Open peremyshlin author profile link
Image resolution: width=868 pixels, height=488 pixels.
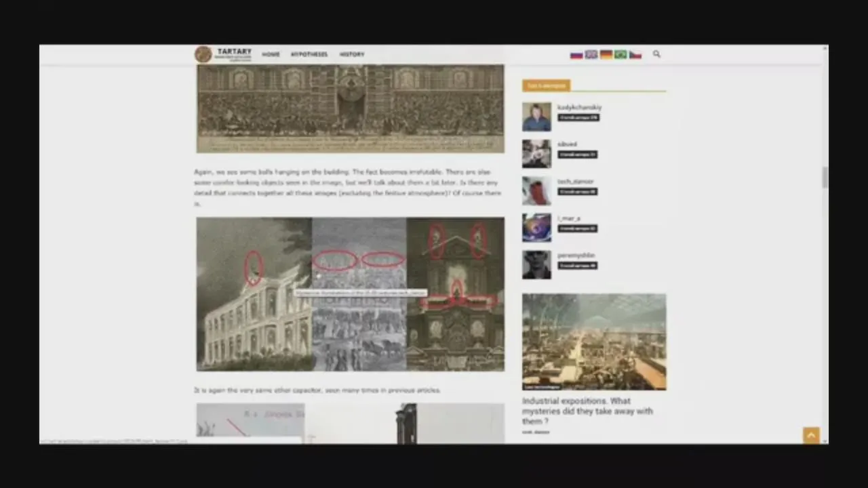click(576, 256)
